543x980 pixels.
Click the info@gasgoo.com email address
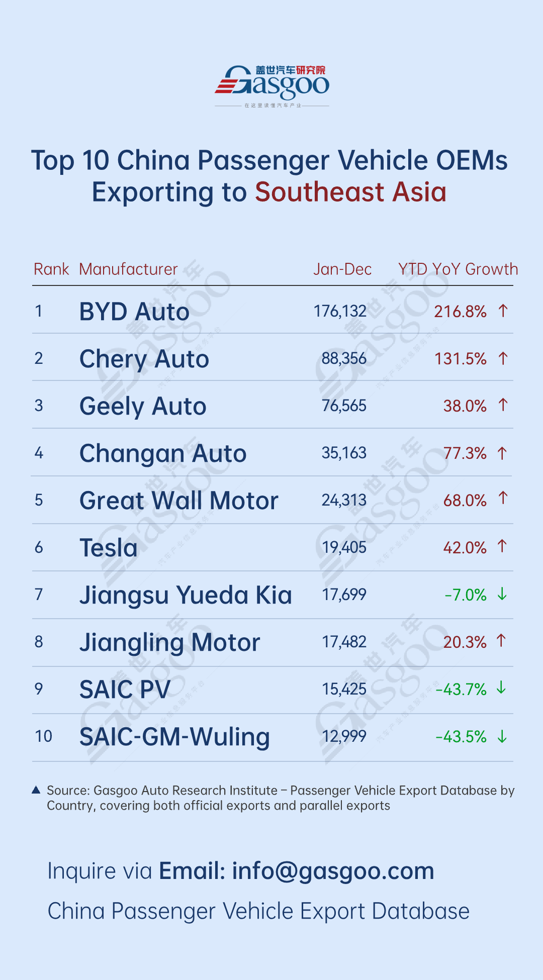click(333, 871)
